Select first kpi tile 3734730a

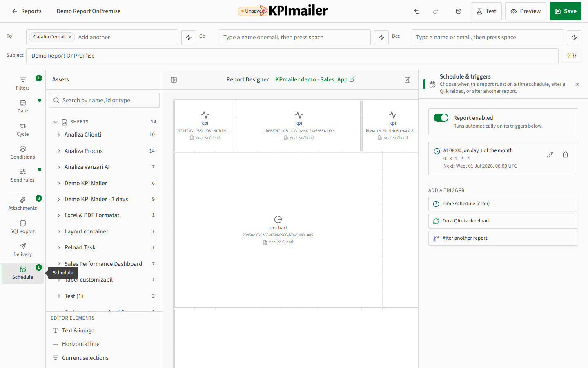205,126
